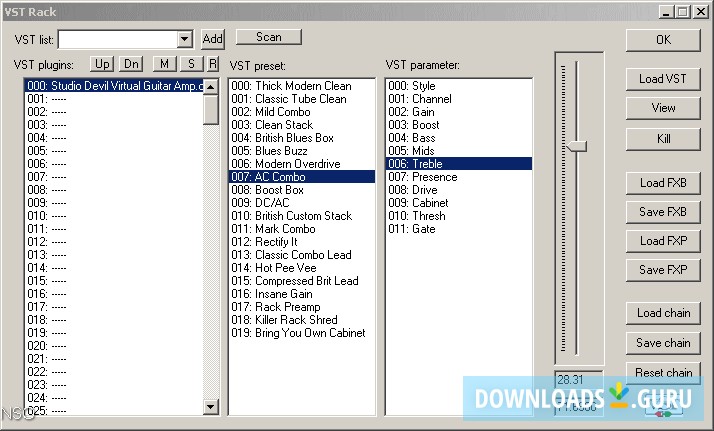Select preset 001: Classic Tube Clean

[302, 99]
